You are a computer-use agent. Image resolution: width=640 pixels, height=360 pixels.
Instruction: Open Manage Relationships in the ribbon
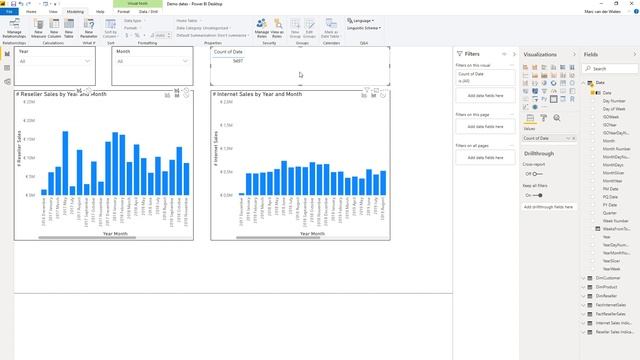pyautogui.click(x=14, y=28)
